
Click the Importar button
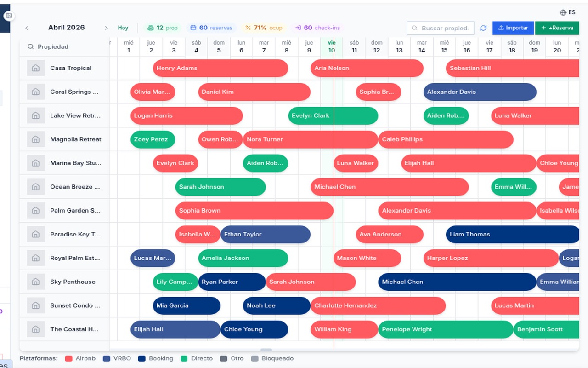click(513, 28)
